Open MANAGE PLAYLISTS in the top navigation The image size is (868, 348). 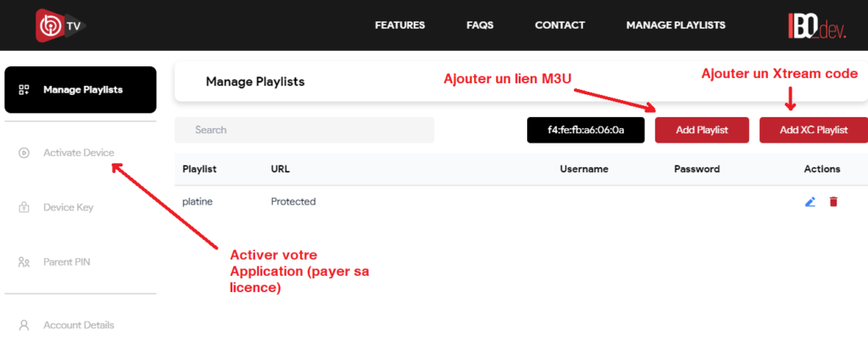coord(676,25)
